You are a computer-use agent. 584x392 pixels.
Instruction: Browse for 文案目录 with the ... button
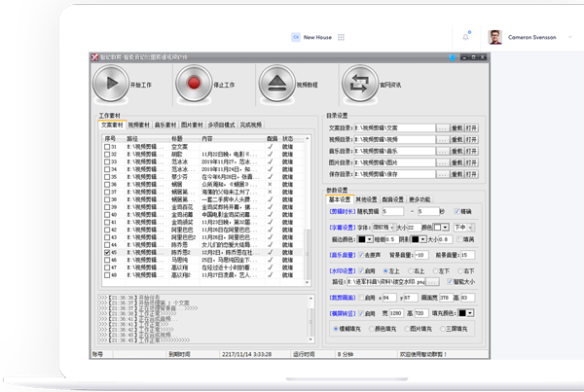(442, 127)
